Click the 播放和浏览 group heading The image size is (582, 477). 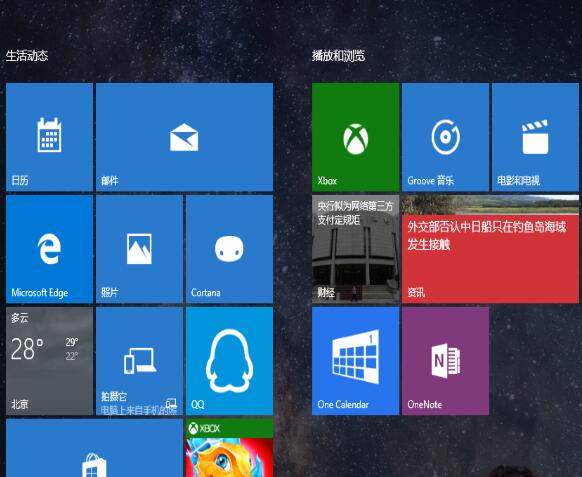[x=338, y=56]
